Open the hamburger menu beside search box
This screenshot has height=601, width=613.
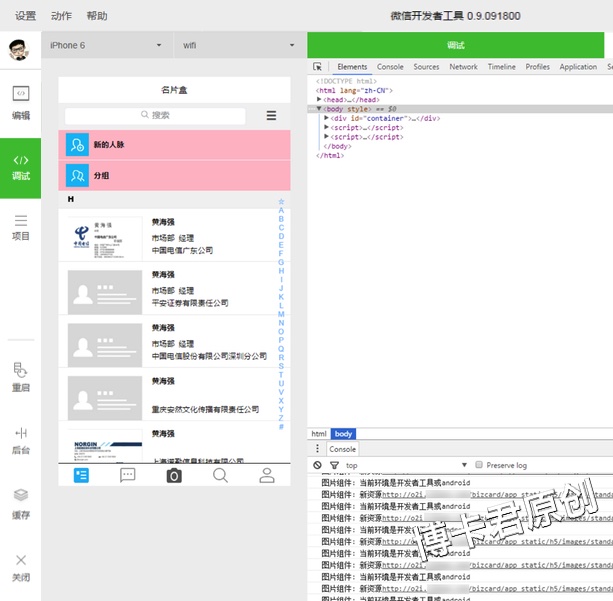(271, 115)
